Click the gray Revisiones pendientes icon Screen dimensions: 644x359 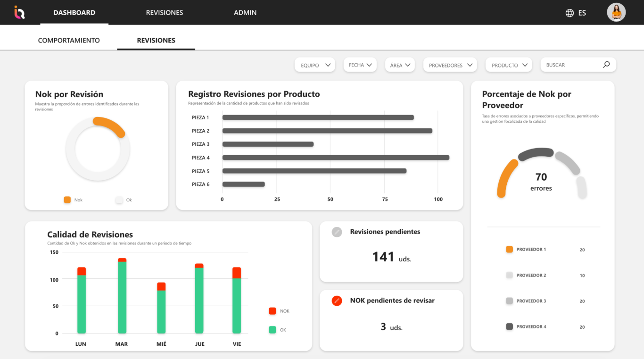click(337, 232)
